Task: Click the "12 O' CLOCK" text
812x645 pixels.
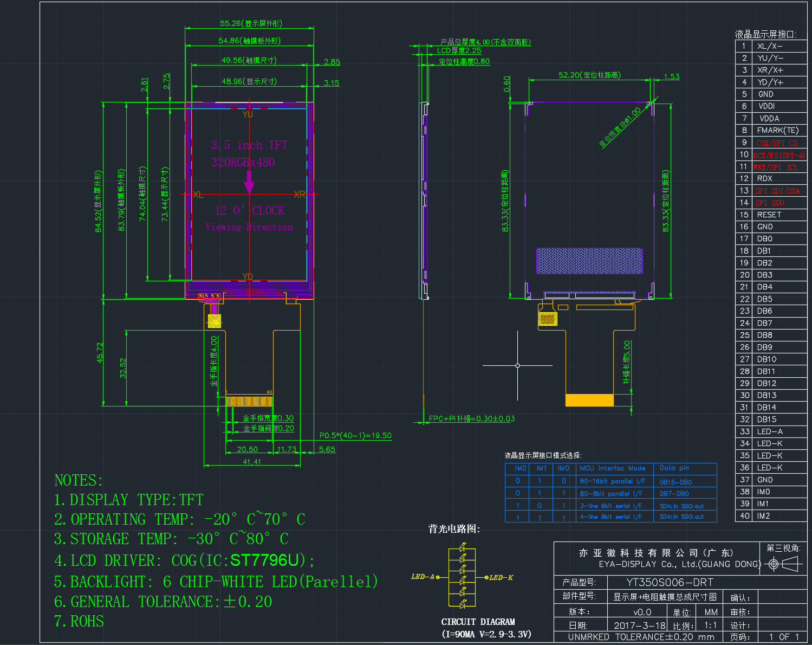Action: (x=250, y=210)
